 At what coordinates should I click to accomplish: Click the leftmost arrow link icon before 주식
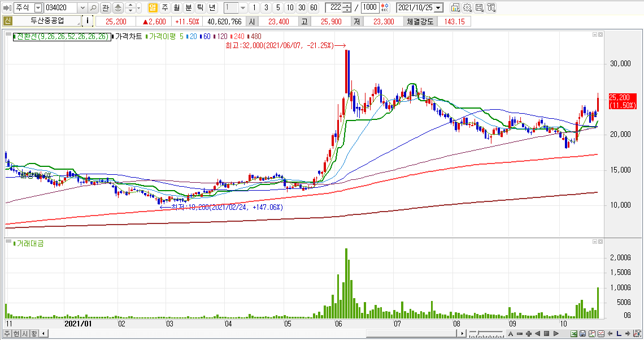point(7,7)
